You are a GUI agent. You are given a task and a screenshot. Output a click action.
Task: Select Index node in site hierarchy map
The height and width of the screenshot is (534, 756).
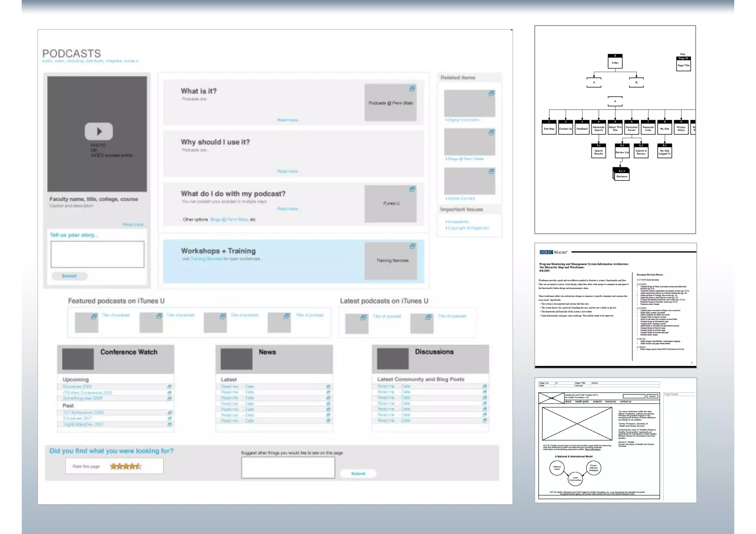pos(615,61)
